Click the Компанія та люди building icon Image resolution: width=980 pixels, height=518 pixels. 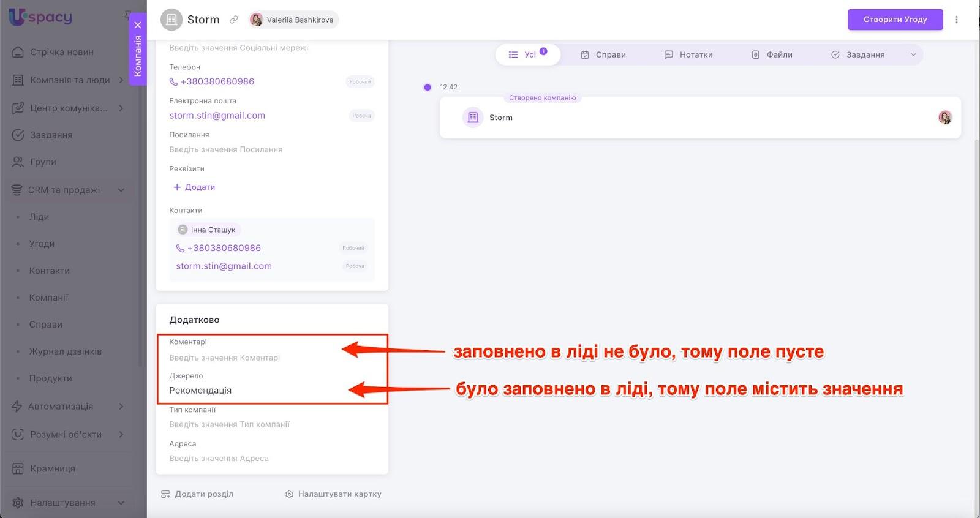[18, 80]
